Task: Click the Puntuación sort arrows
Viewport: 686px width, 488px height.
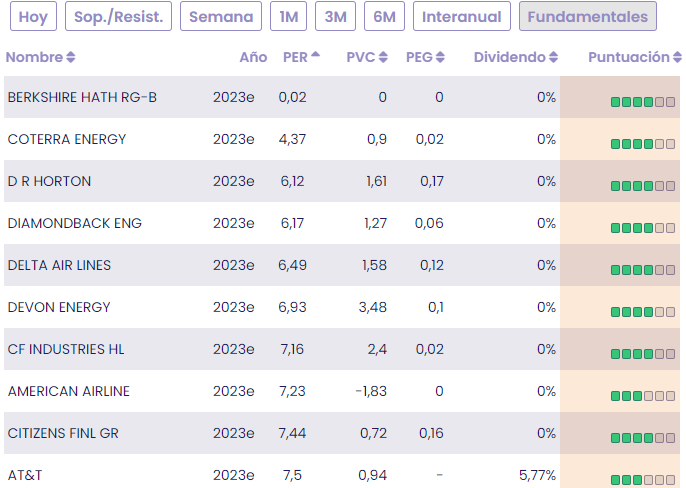Action: coord(676,58)
